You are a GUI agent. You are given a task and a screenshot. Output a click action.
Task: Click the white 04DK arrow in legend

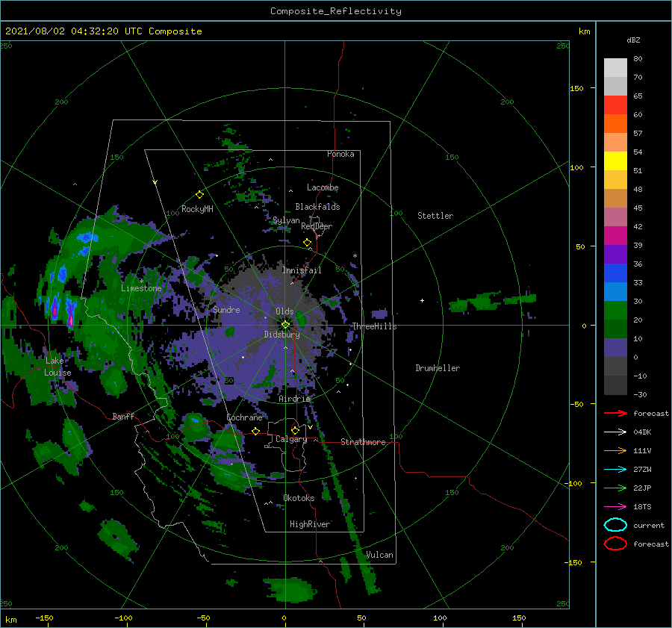615,432
